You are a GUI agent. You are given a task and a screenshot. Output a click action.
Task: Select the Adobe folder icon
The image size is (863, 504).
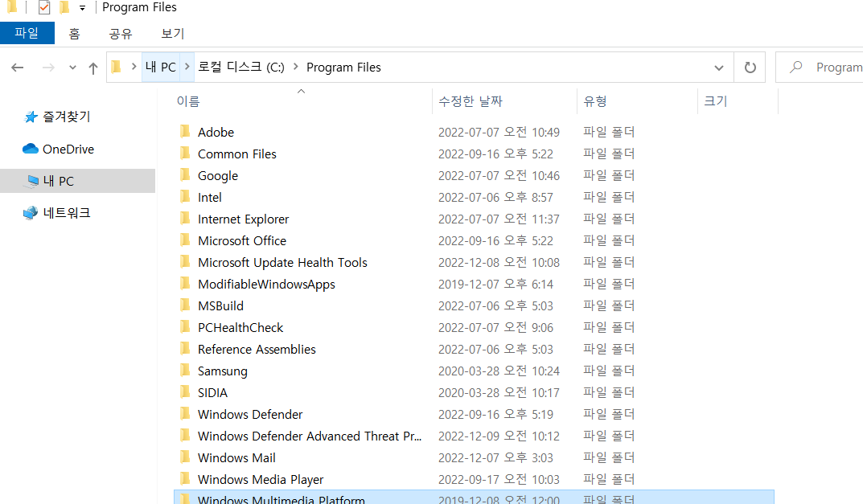coord(186,132)
